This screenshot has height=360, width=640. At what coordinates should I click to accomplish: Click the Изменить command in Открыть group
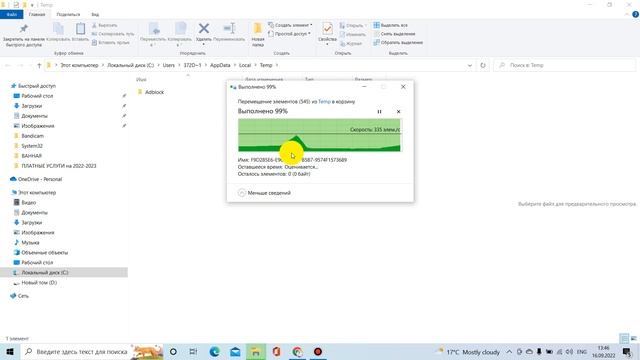(x=352, y=34)
